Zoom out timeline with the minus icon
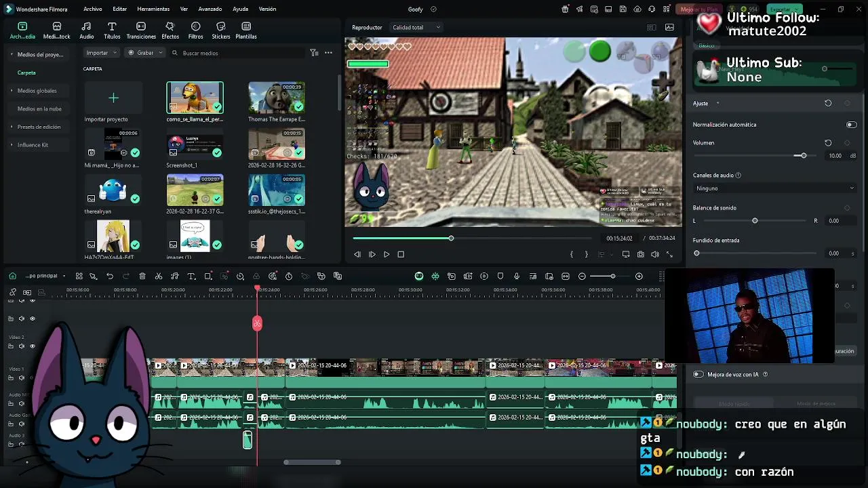 (582, 277)
